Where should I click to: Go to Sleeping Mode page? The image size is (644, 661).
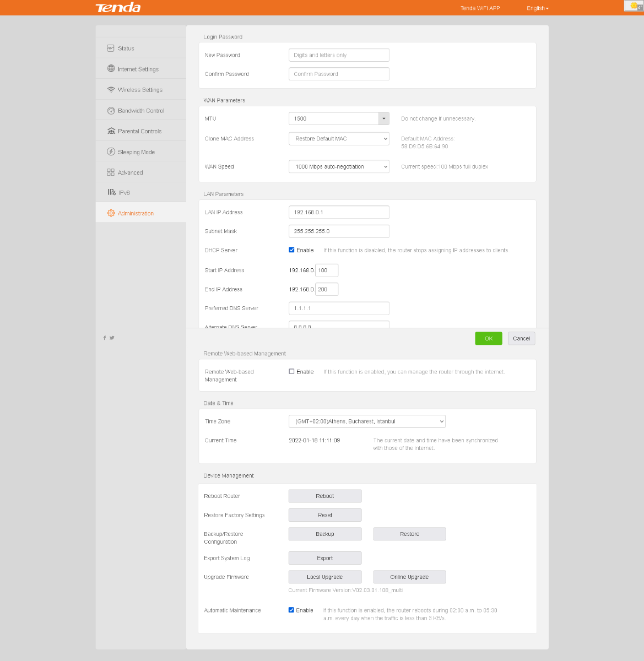coord(141,151)
